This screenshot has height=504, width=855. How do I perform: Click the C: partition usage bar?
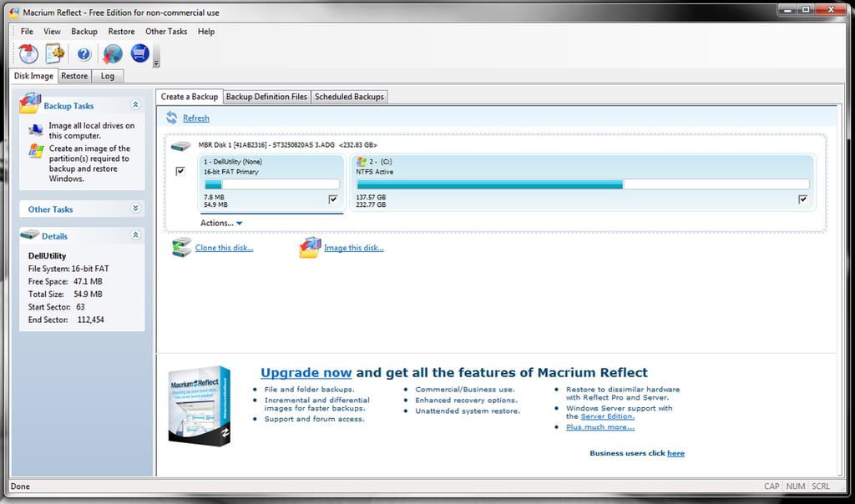point(583,184)
